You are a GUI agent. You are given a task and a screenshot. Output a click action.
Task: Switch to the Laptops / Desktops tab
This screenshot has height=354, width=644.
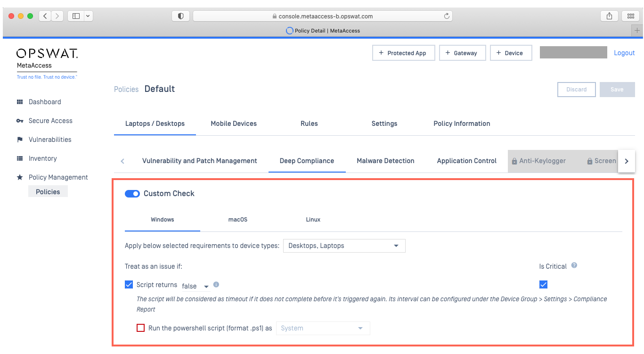point(155,123)
